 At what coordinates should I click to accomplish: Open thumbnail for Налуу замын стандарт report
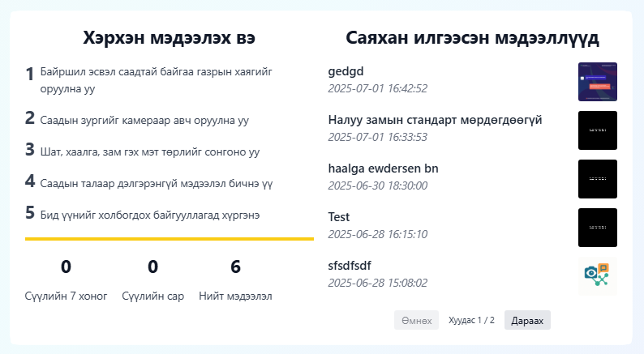point(597,130)
